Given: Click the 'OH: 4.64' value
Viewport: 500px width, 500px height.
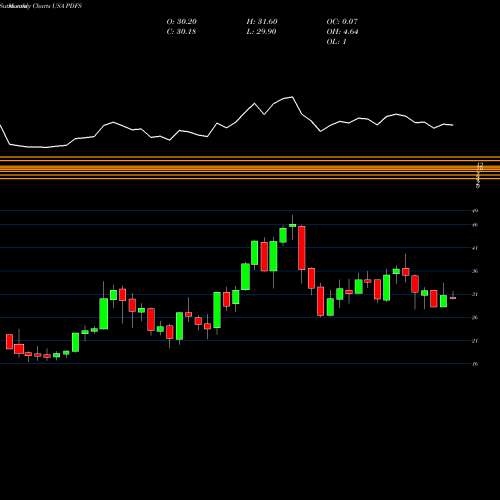Looking at the screenshot, I should click(x=342, y=32).
